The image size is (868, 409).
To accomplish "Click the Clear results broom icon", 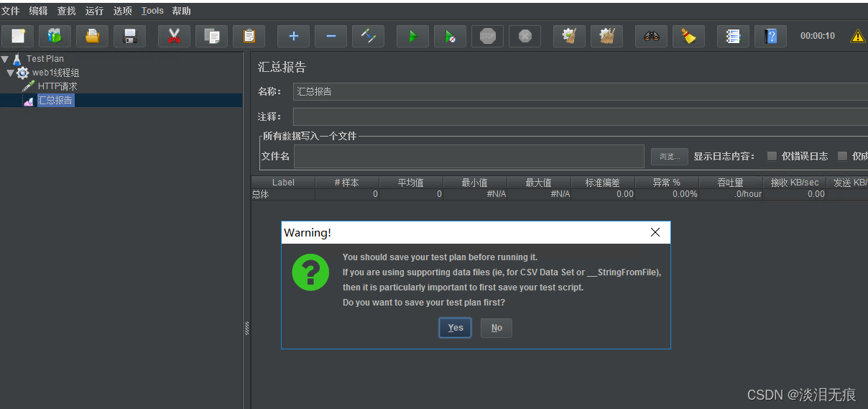I will click(x=569, y=36).
